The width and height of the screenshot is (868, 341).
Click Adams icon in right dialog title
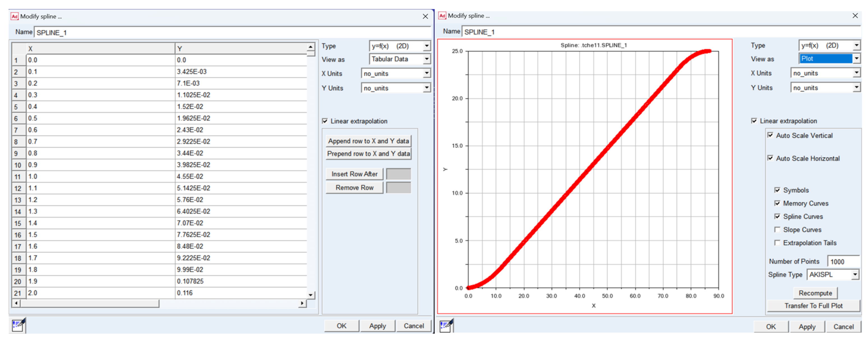pos(442,15)
